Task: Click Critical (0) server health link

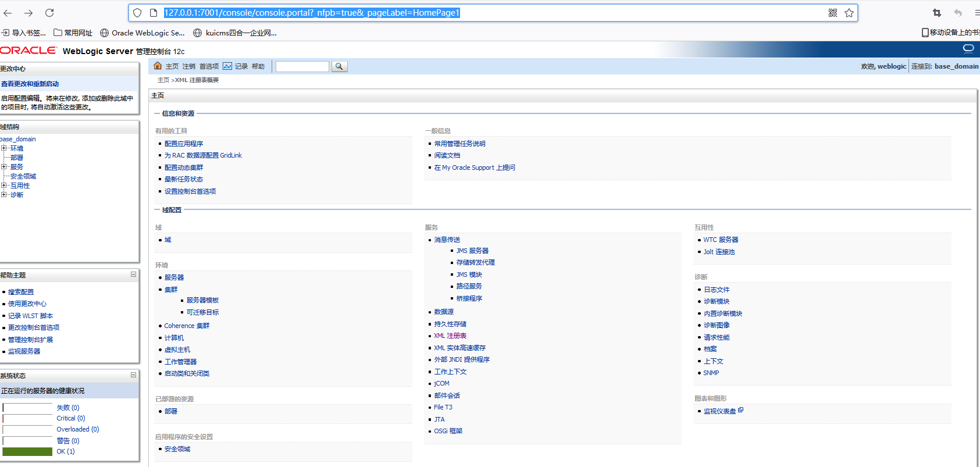Action: point(71,418)
